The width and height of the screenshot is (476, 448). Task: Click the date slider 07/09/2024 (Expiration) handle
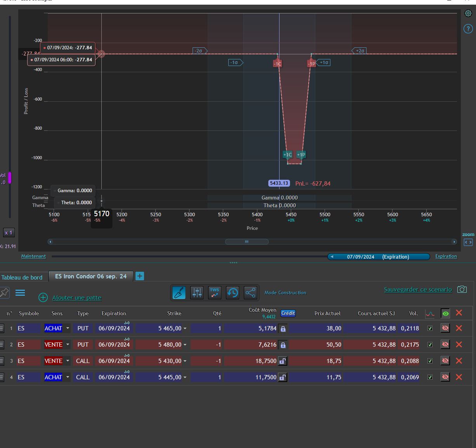(379, 257)
